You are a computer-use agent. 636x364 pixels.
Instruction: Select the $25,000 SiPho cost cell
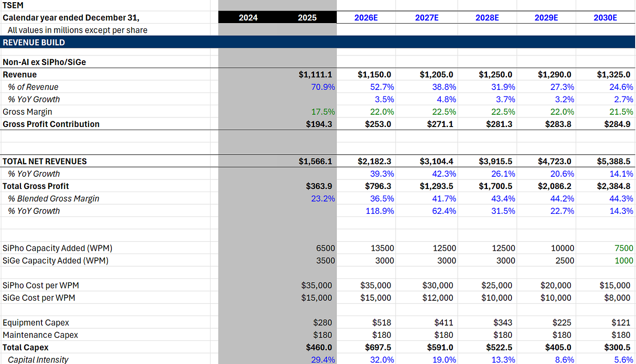point(497,285)
